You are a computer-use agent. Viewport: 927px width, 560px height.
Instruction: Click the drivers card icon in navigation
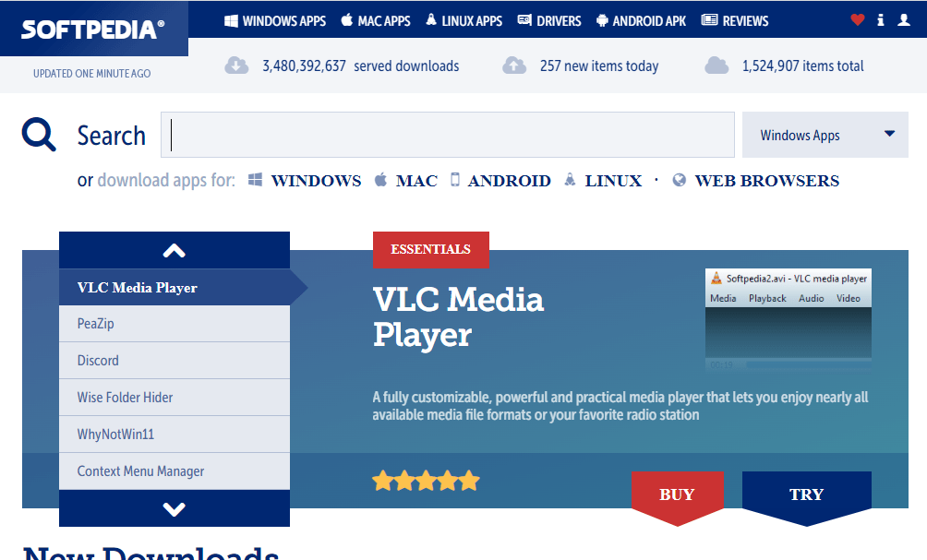pos(524,20)
